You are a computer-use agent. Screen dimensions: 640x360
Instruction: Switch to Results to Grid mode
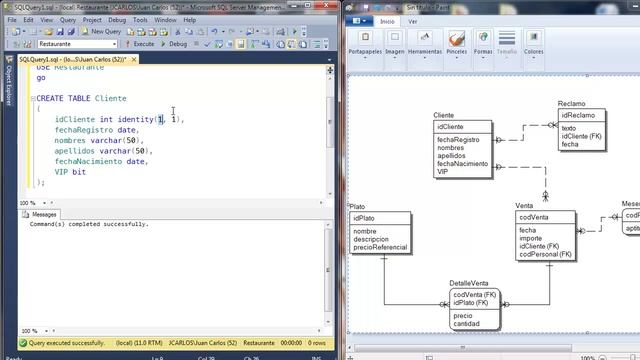click(x=291, y=44)
